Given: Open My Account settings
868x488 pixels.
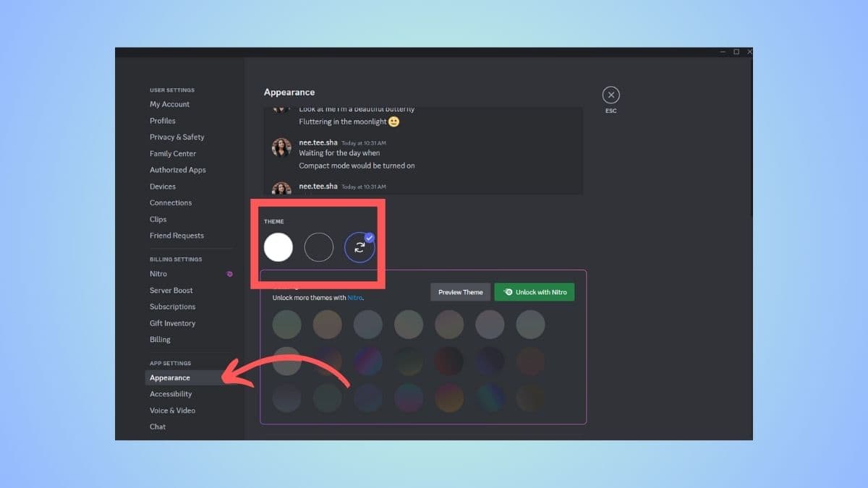Looking at the screenshot, I should [170, 104].
